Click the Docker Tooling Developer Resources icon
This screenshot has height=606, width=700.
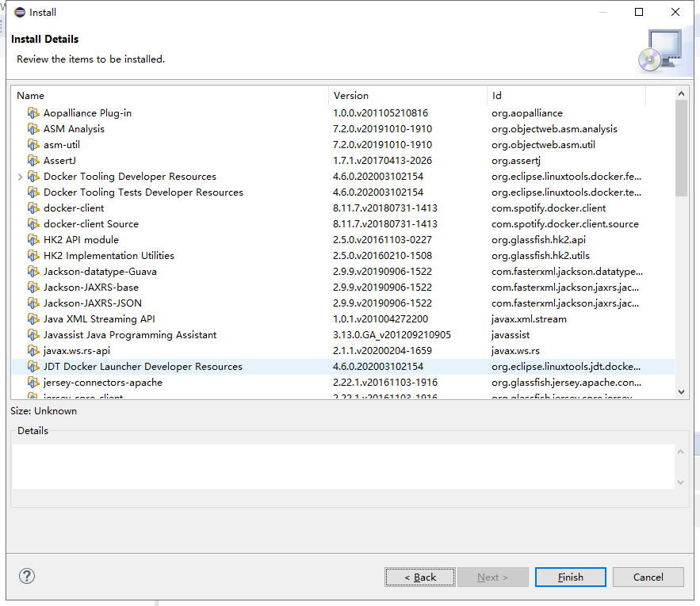(33, 177)
